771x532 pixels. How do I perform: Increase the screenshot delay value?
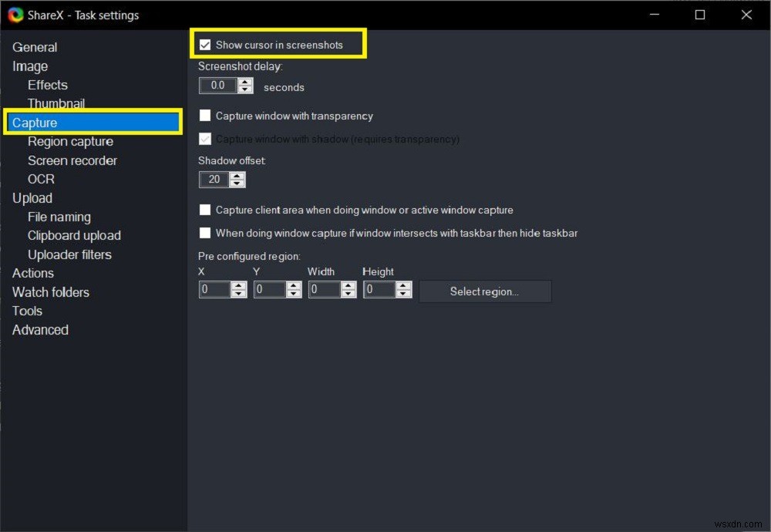(x=245, y=83)
